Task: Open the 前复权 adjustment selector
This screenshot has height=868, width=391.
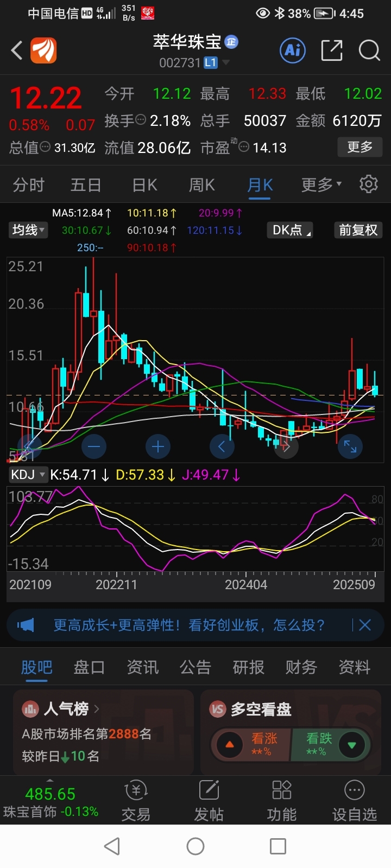Action: pos(358,230)
